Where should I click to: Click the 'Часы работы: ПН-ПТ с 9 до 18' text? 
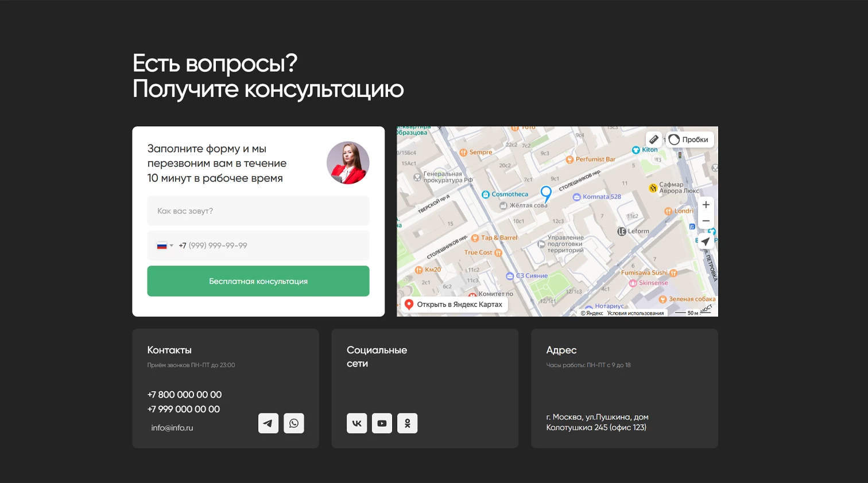588,365
